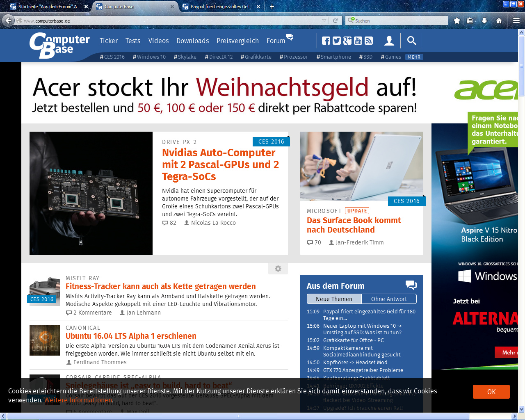This screenshot has width=525, height=420.
Task: Open site search magnifier icon
Action: 412,41
